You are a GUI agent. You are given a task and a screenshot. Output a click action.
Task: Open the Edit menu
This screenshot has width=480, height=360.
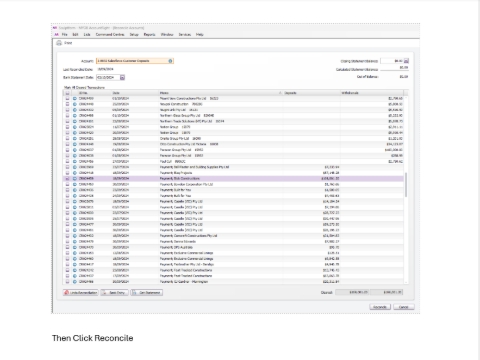(x=75, y=34)
